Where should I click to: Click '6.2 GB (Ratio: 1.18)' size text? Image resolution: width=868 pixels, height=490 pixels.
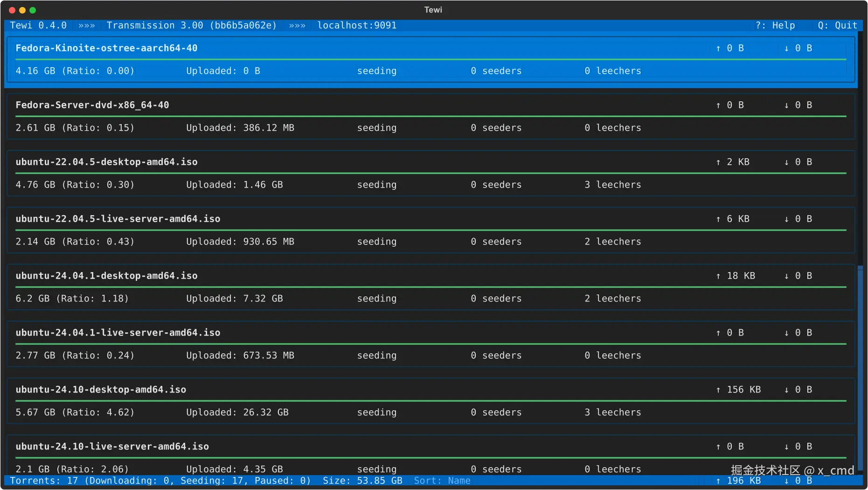[x=72, y=299]
